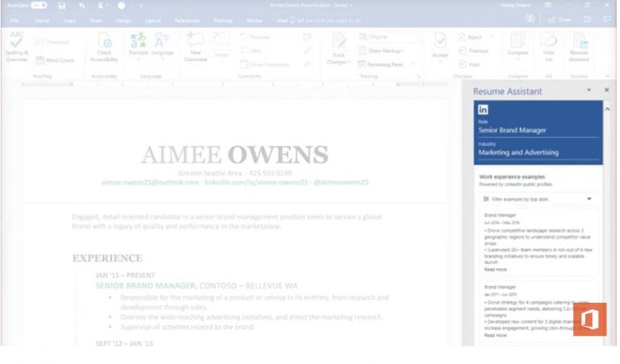This screenshot has height=364, width=620.
Task: Insert a New Comment
Action: tap(196, 47)
